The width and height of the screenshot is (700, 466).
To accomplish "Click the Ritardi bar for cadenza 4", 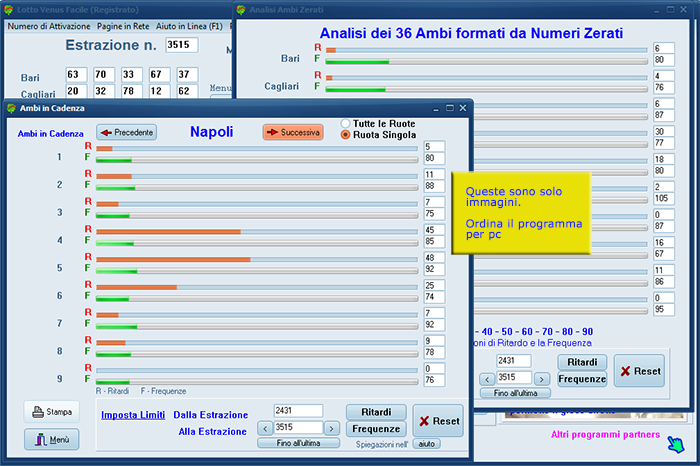I will [x=257, y=232].
